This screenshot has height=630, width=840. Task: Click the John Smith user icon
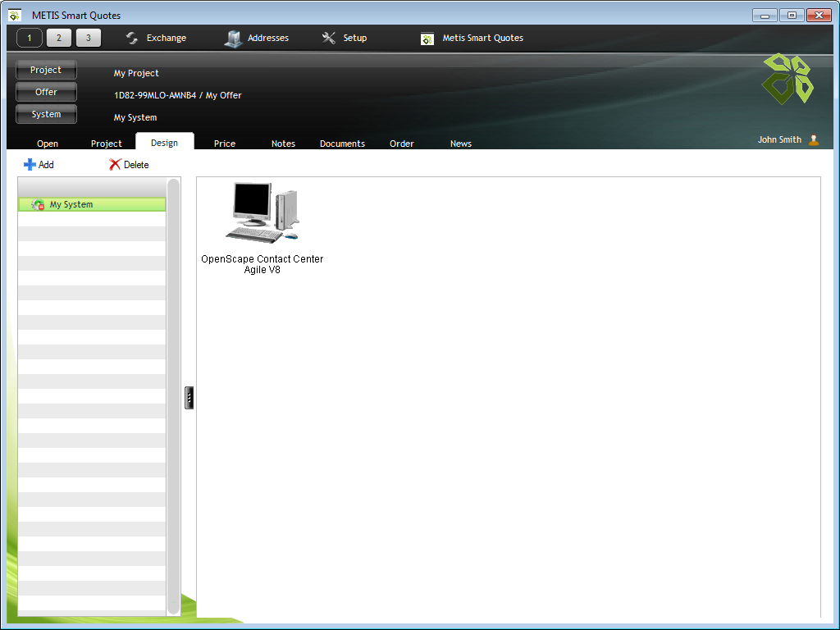coord(814,140)
